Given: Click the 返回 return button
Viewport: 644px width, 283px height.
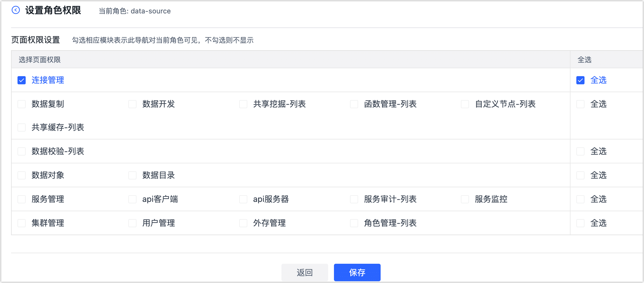Looking at the screenshot, I should pyautogui.click(x=304, y=272).
